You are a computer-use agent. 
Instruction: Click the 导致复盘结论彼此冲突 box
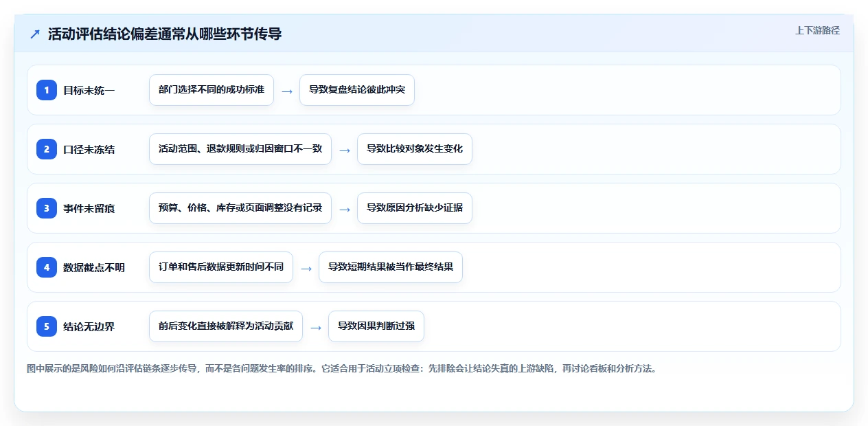[x=357, y=90]
